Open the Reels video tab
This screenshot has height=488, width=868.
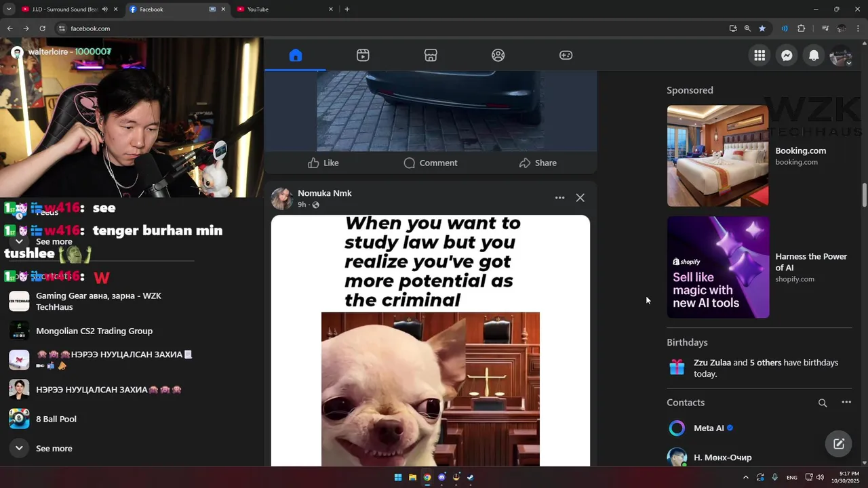point(363,56)
